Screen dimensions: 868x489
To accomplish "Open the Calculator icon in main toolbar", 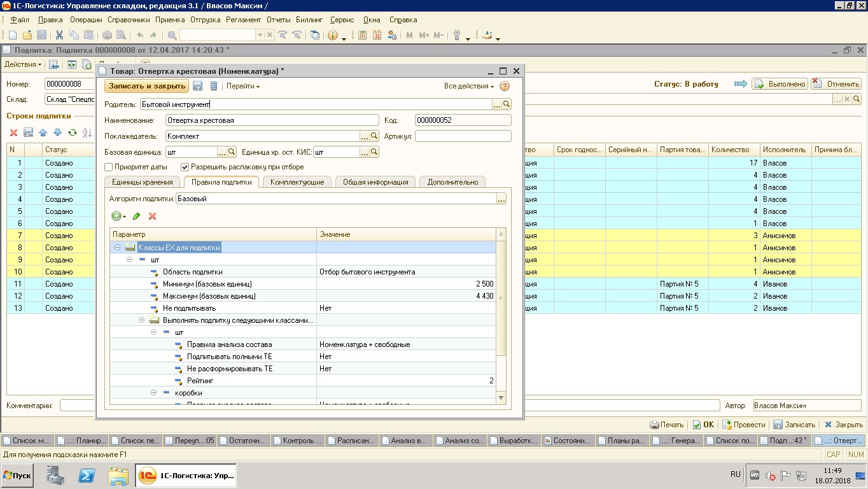I will 363,36.
